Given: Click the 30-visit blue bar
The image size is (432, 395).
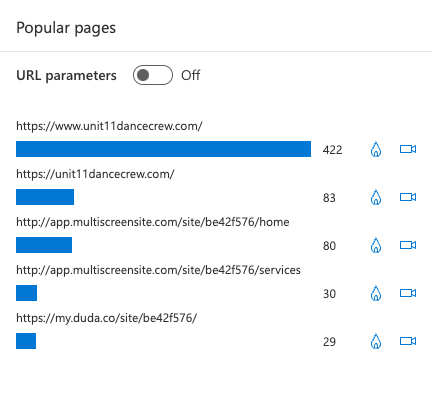Looking at the screenshot, I should coord(26,293).
